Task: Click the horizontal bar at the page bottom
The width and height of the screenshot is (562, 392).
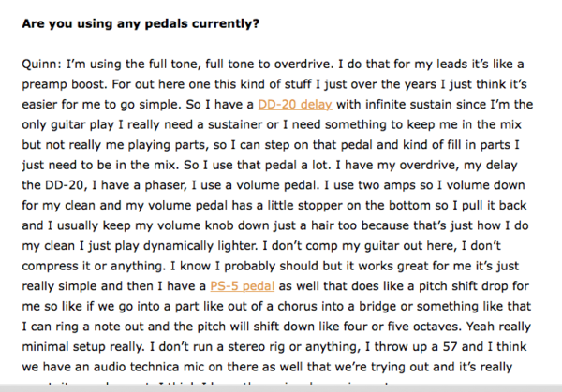Action: point(281,388)
